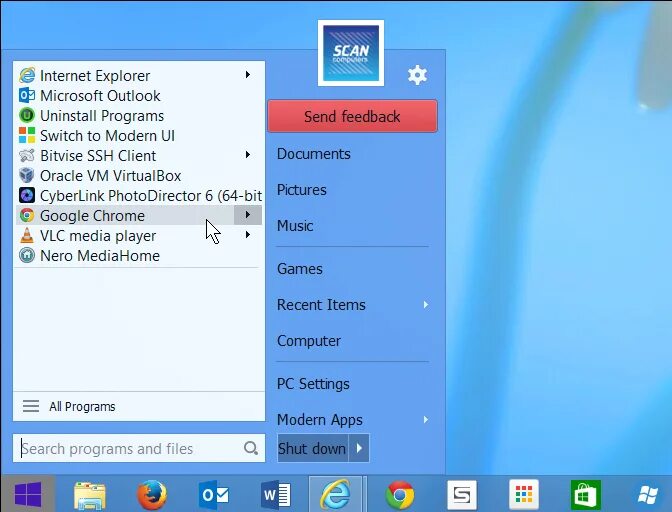Click the Windows Start button on taskbar
672x512 pixels.
pos(28,494)
